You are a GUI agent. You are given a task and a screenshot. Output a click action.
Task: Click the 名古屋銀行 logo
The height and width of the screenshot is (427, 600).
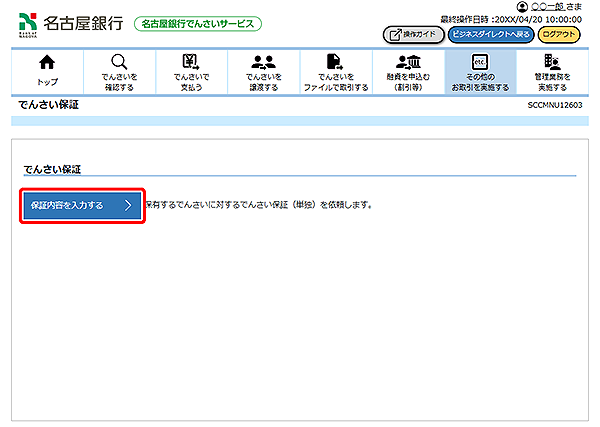[69, 23]
